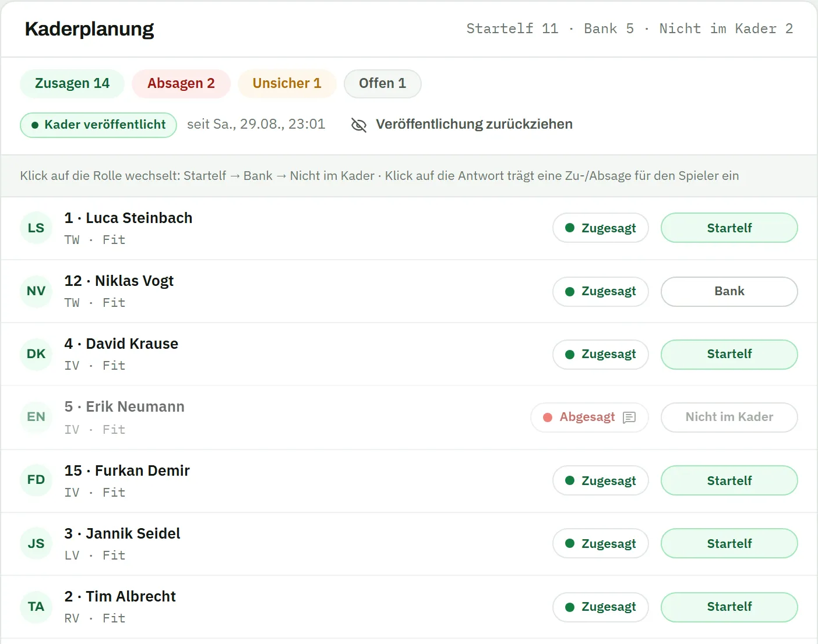Click the timestamp seit Sa., 29.08., 23:01

pyautogui.click(x=256, y=124)
